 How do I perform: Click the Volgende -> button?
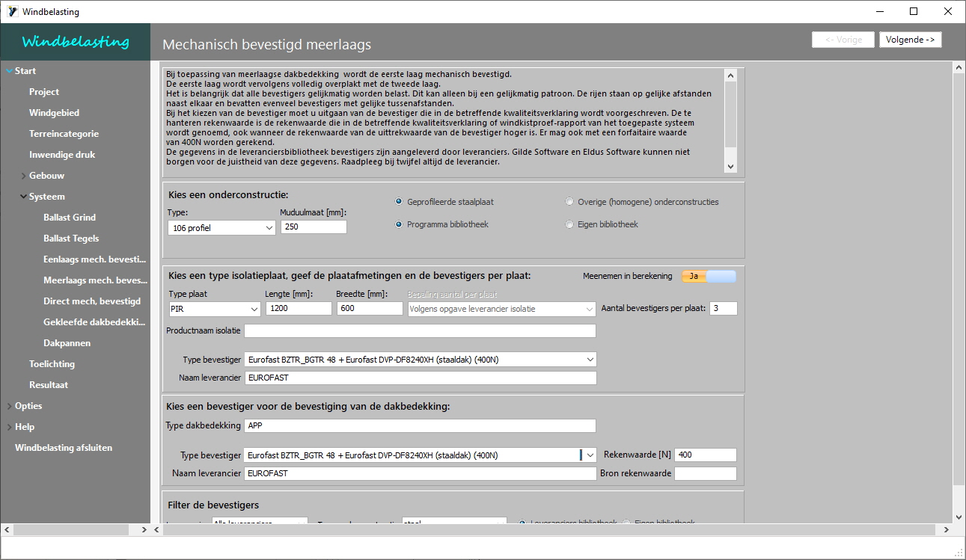pyautogui.click(x=910, y=40)
